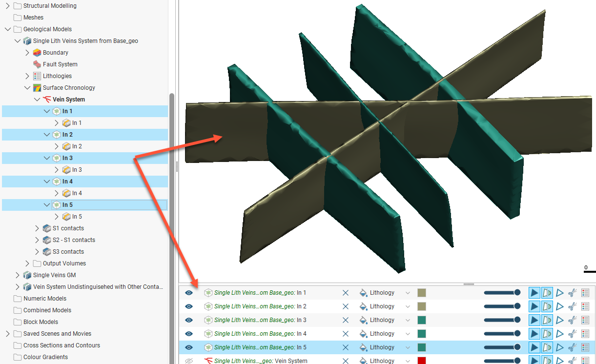Remove In 5 from the scene list
Image resolution: width=596 pixels, height=364 pixels.
(x=346, y=347)
